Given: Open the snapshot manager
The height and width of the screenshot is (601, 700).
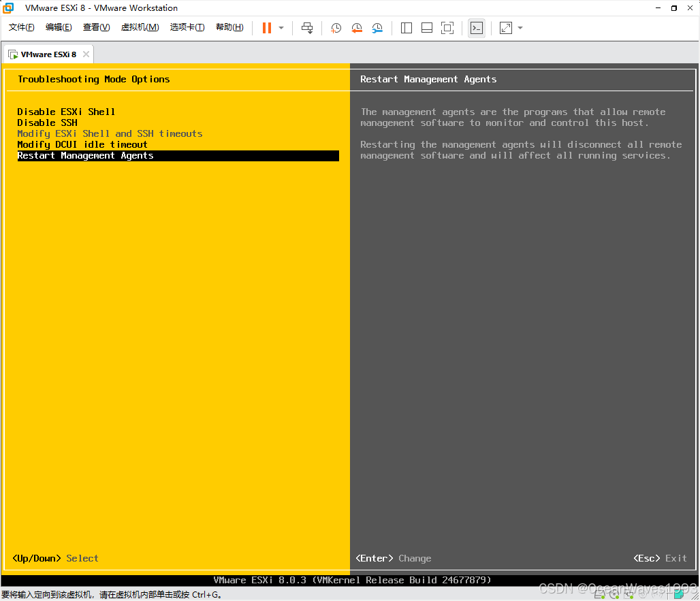Looking at the screenshot, I should 377,28.
